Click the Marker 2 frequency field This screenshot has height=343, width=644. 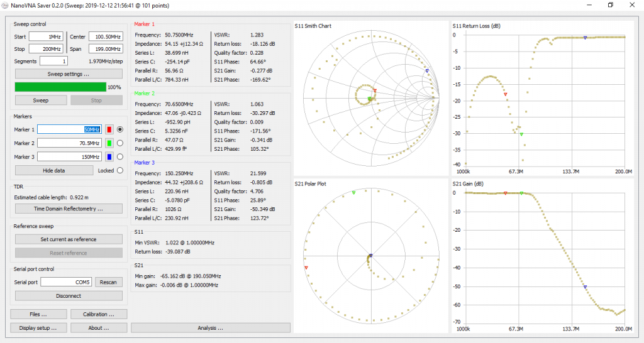coord(69,143)
